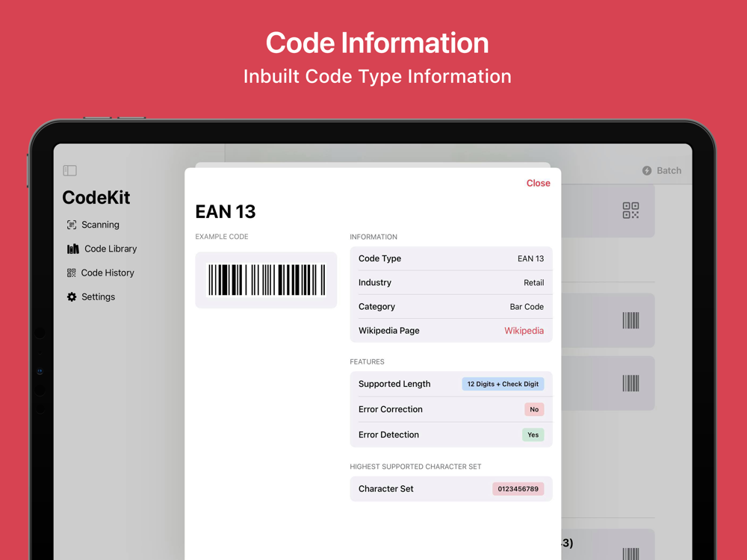The height and width of the screenshot is (560, 747).
Task: Click the Category row label
Action: 376,307
